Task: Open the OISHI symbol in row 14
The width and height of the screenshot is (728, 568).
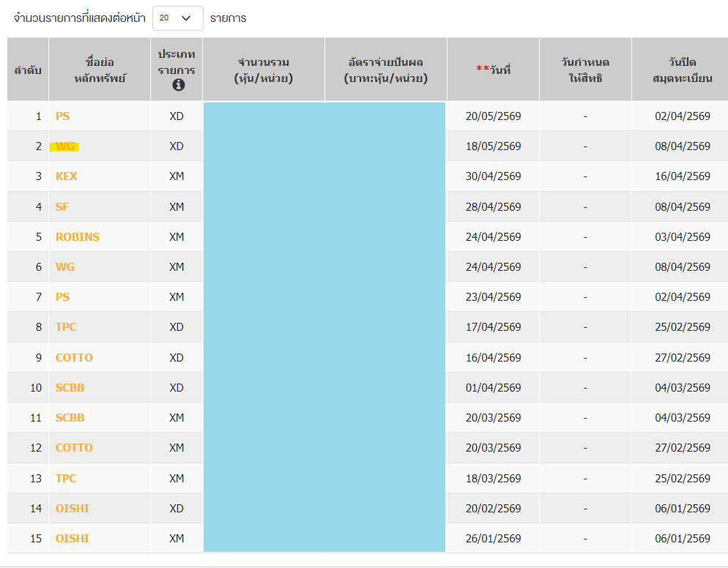Action: coord(72,509)
